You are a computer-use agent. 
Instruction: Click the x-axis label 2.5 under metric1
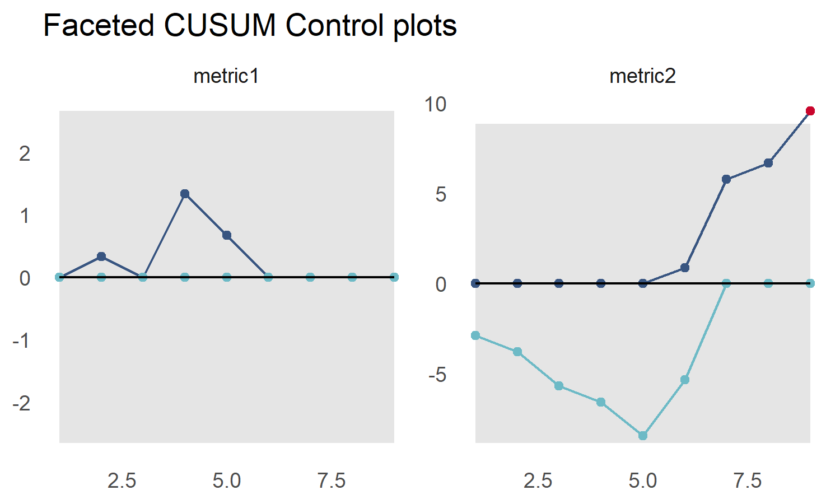(122, 480)
